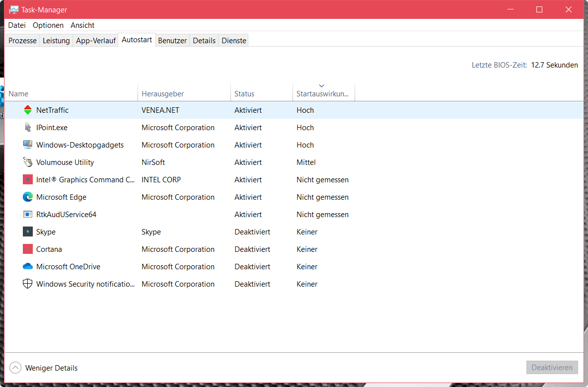Image resolution: width=588 pixels, height=387 pixels.
Task: Click the Task-Manager title bar icon
Action: [x=13, y=10]
